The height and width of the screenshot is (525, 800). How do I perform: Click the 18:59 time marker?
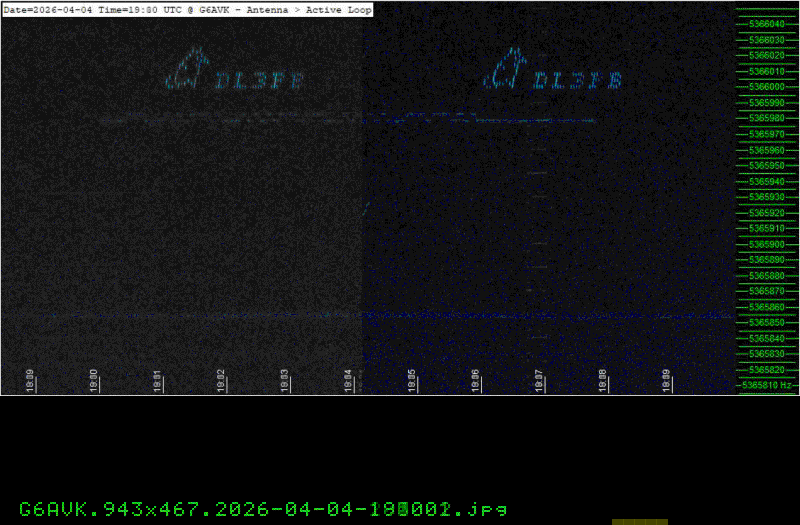[x=31, y=381]
